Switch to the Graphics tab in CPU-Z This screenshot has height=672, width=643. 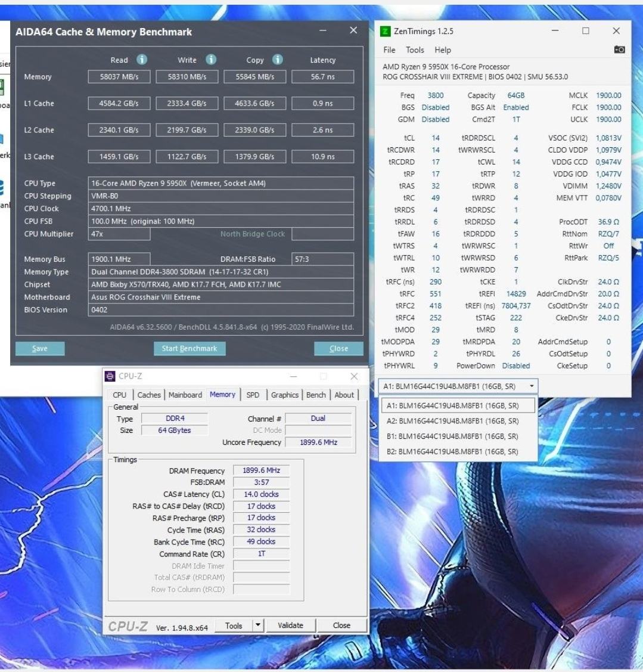284,395
